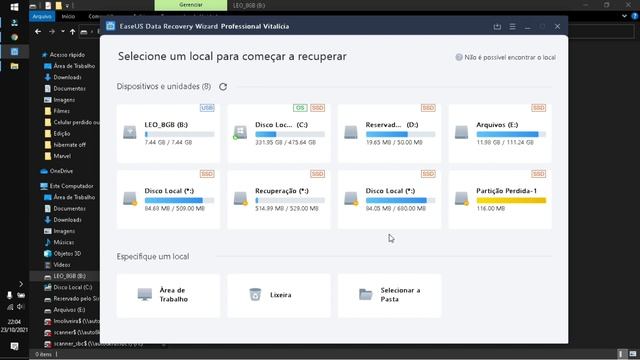Open the File Explorer taskbar icon
Screen dimensions: 640x360
pos(14,66)
